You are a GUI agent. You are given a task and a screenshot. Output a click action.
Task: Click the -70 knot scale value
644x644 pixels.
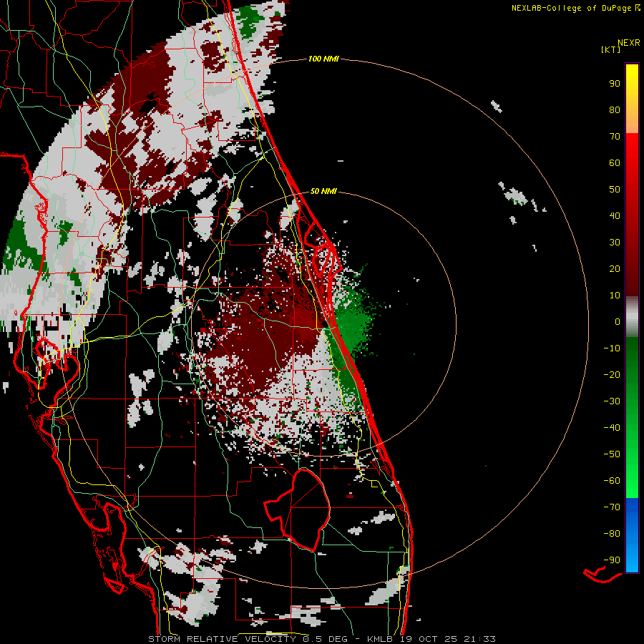pos(612,507)
